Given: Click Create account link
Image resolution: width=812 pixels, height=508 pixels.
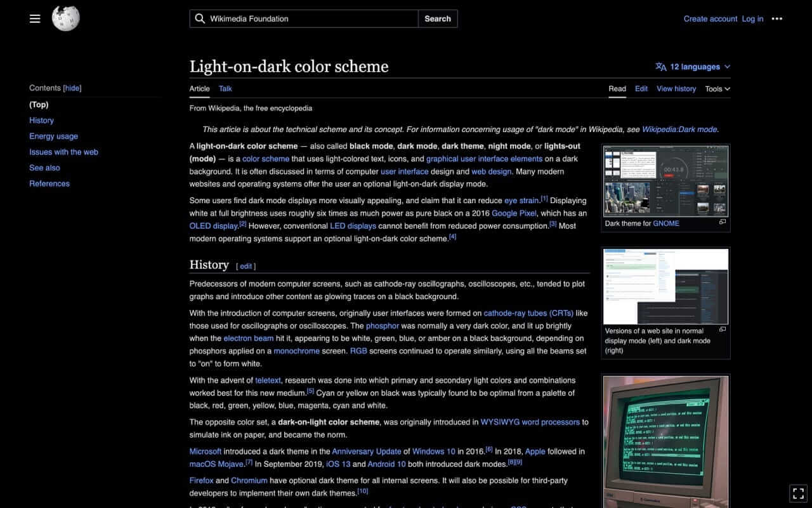Looking at the screenshot, I should (x=710, y=18).
